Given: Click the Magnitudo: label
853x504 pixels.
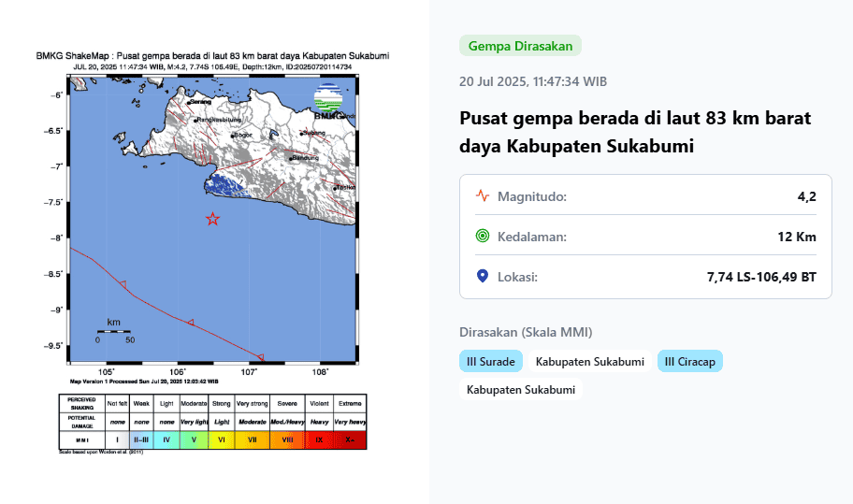Looking at the screenshot, I should click(532, 196).
